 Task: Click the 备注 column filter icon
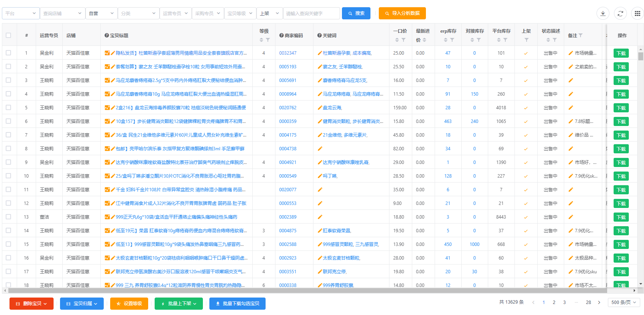point(581,35)
